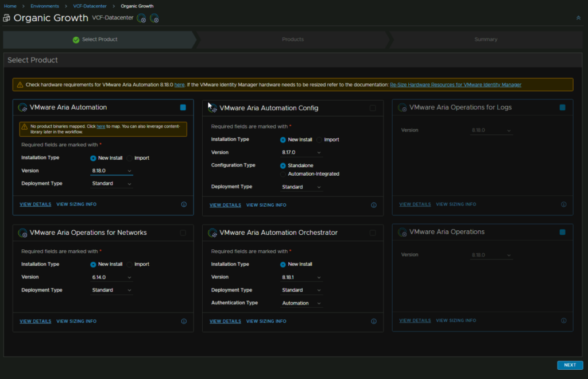Open info icon on Aria Automation card
The width and height of the screenshot is (588, 379).
click(x=184, y=204)
